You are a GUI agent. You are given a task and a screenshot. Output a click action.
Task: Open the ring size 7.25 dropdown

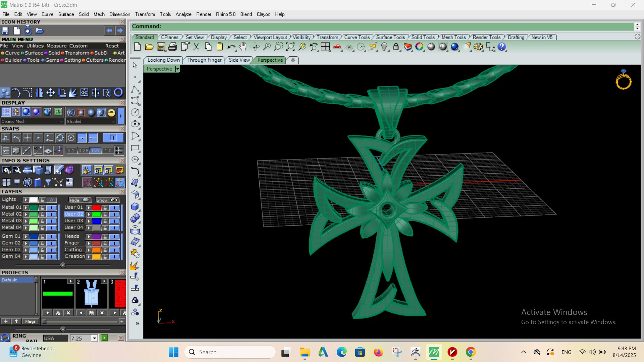94,338
